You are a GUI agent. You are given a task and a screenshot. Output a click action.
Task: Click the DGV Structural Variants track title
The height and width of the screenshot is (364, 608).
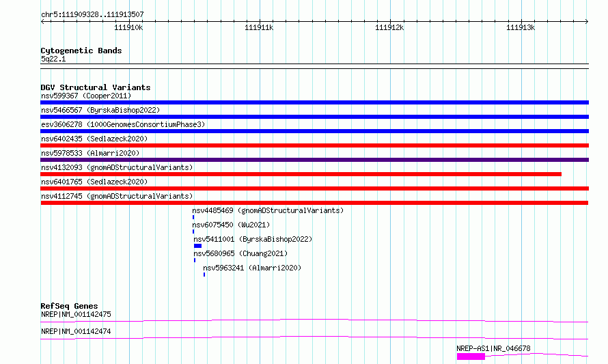pyautogui.click(x=96, y=87)
